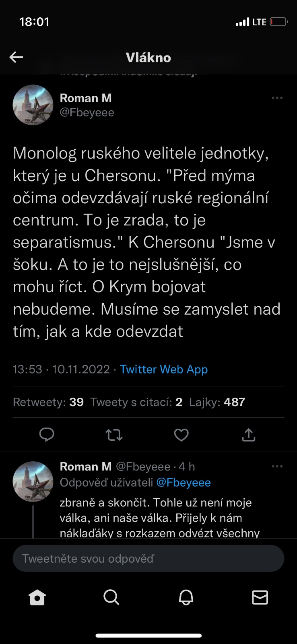Open Roman M's avatar on main tweet
The height and width of the screenshot is (644, 297).
tap(33, 105)
